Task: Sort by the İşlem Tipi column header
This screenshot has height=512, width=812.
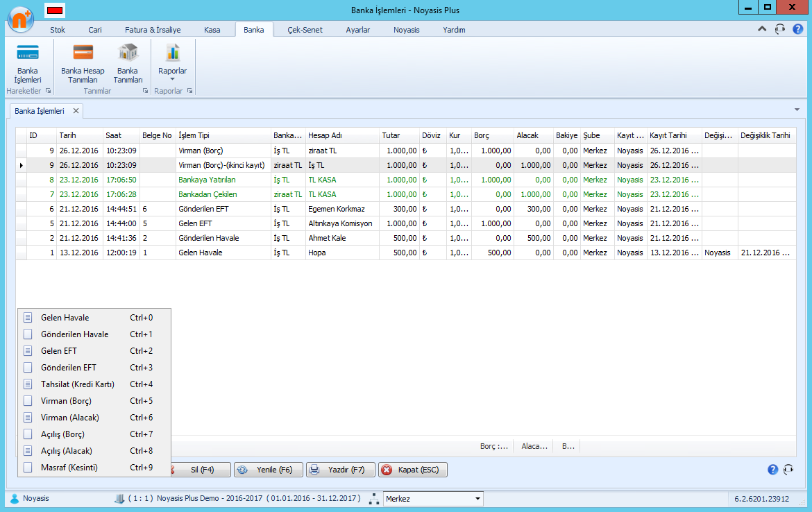Action: tap(223, 135)
